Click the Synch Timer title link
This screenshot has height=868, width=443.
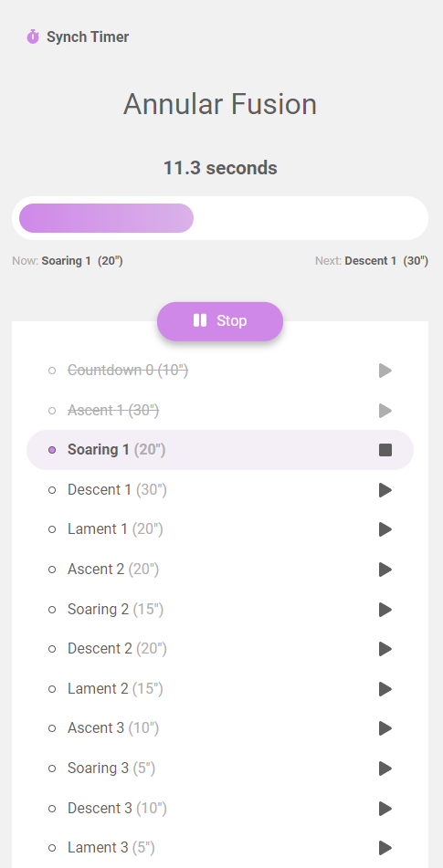[88, 37]
